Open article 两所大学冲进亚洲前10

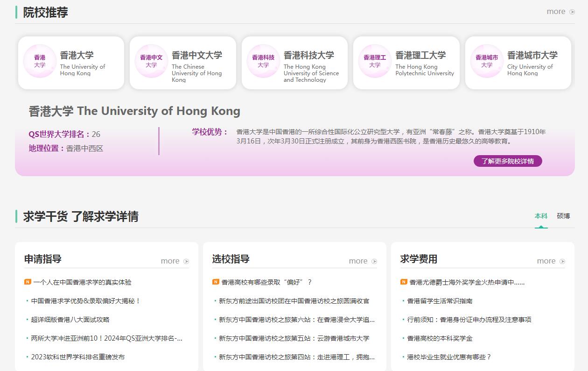(107, 338)
